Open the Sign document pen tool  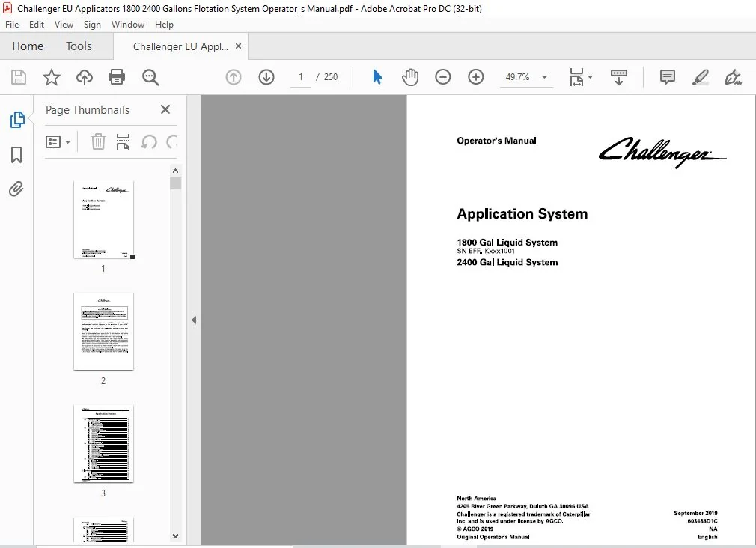click(x=733, y=77)
